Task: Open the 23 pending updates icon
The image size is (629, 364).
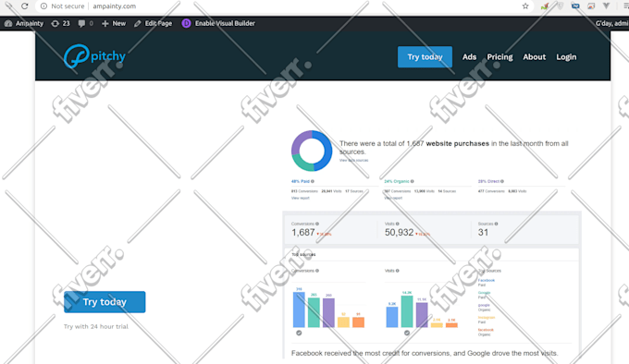Action: point(60,23)
